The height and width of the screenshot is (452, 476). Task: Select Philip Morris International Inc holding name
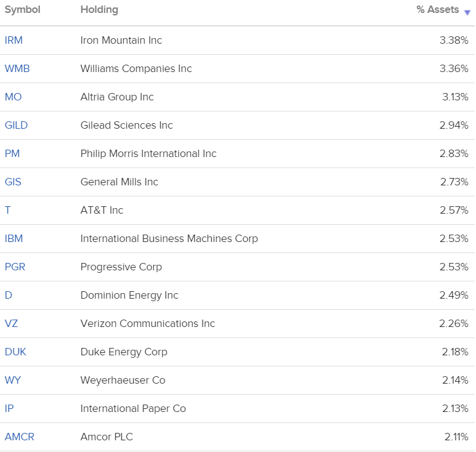pyautogui.click(x=148, y=153)
